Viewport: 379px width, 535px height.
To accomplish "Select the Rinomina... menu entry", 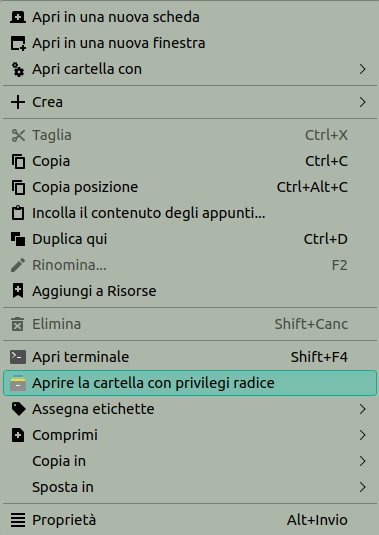I will (x=190, y=265).
